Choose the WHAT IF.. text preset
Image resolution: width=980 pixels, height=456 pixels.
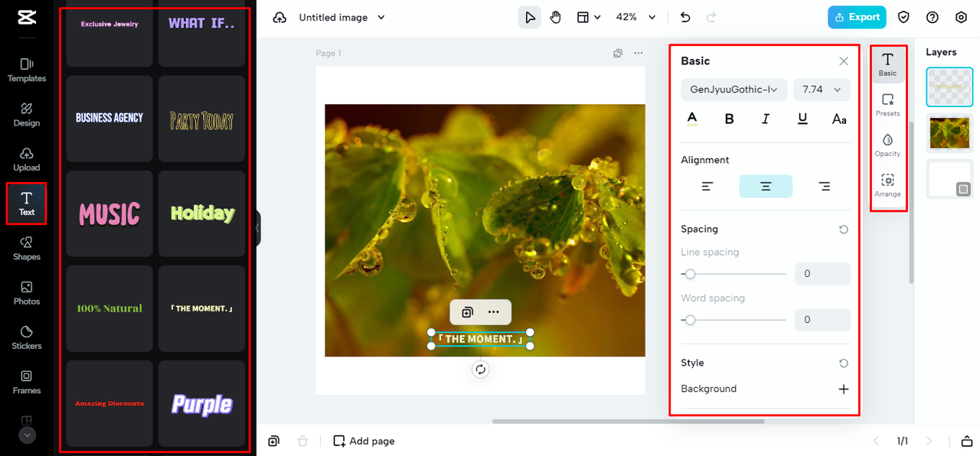pos(201,32)
